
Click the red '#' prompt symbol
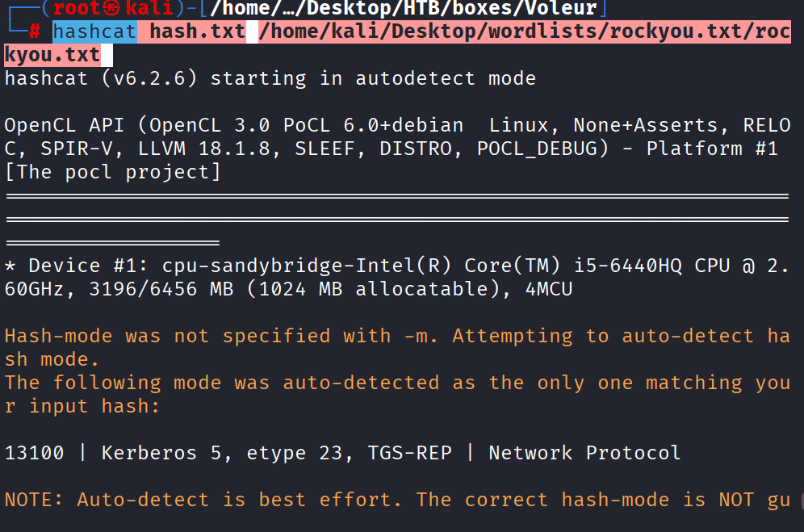click(x=34, y=32)
